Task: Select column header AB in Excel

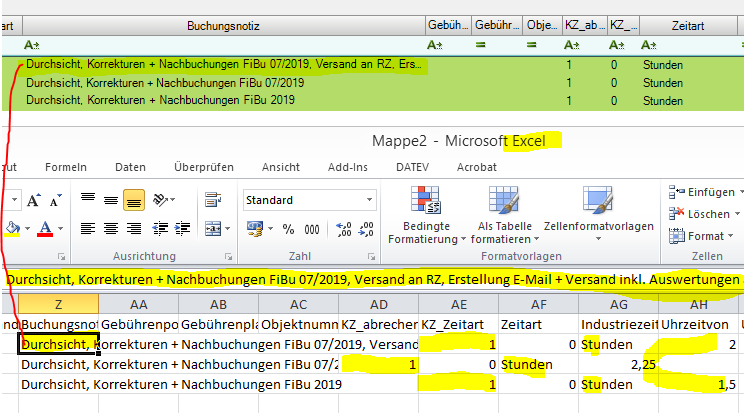Action: click(218, 304)
